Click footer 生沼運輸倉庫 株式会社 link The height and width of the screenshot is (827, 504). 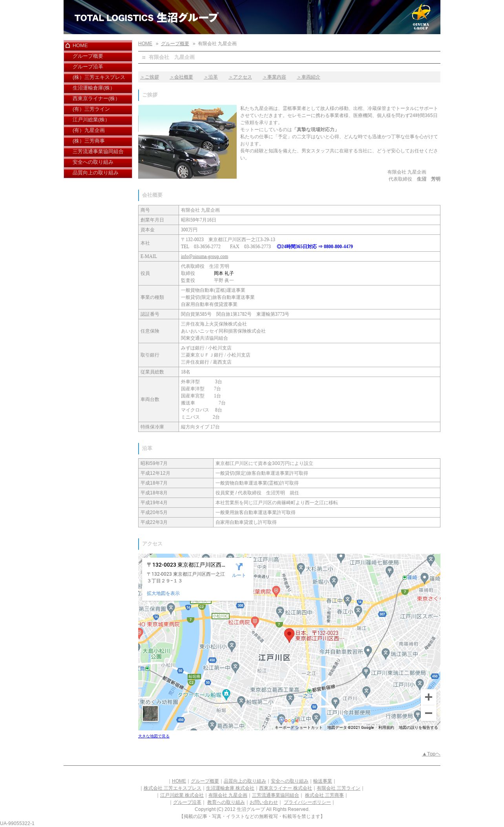click(x=230, y=788)
